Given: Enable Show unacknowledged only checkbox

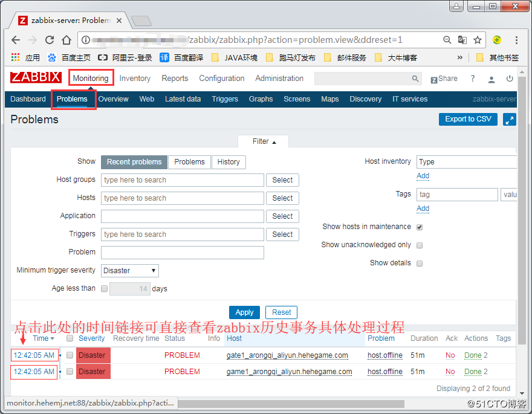Looking at the screenshot, I should point(420,245).
